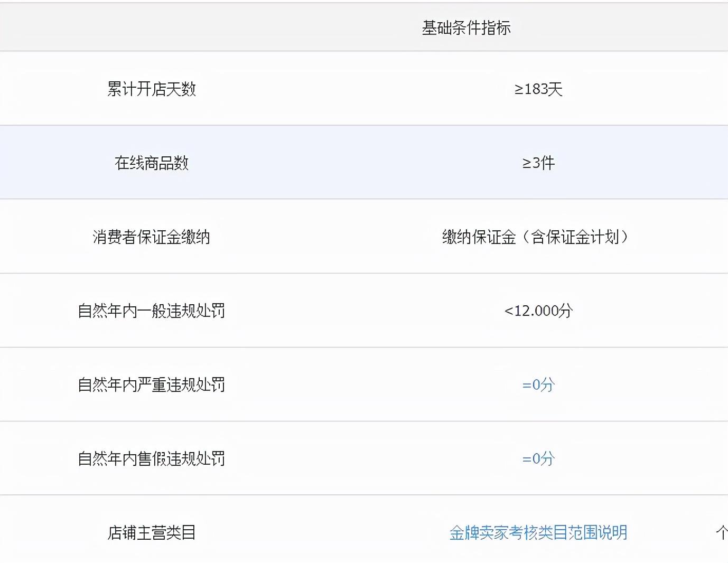Screen dimensions: 728x563
Task: Select the 自然年内一般违规处罚 row label
Action: tap(152, 311)
